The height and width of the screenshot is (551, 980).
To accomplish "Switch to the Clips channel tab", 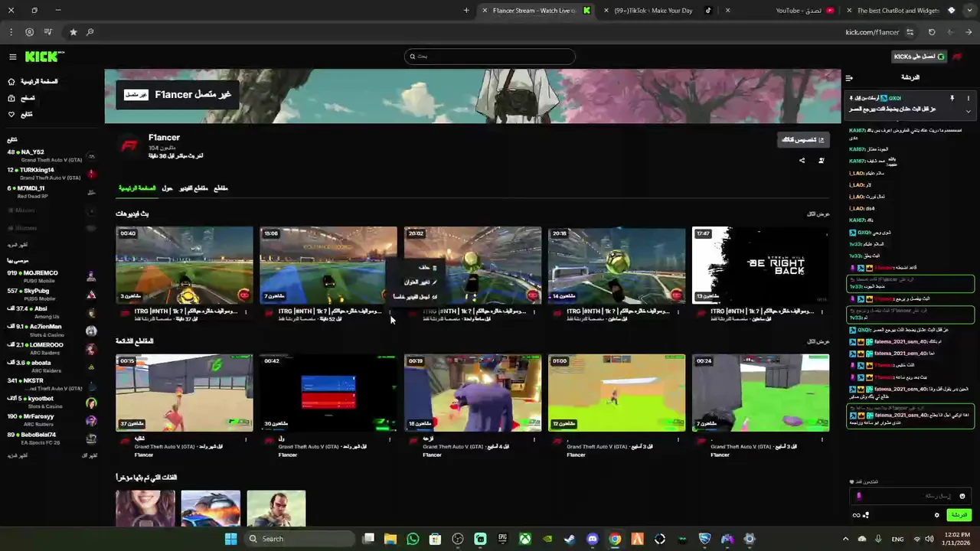I will coord(220,188).
